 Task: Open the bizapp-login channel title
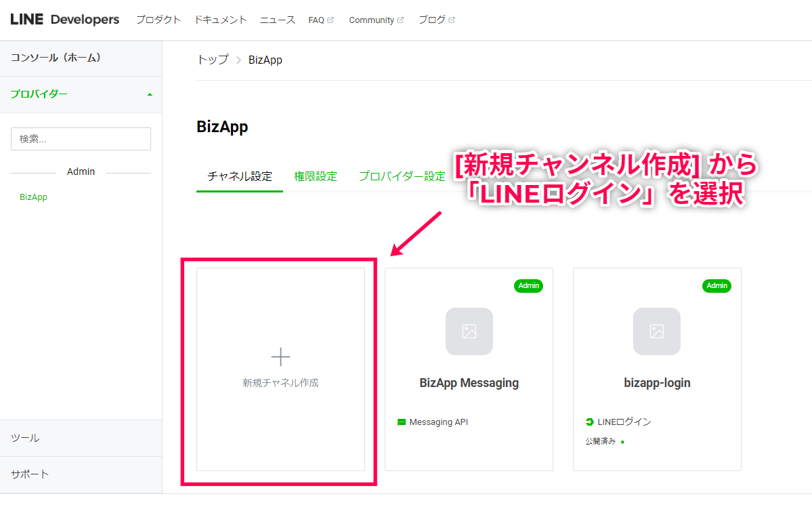(657, 383)
